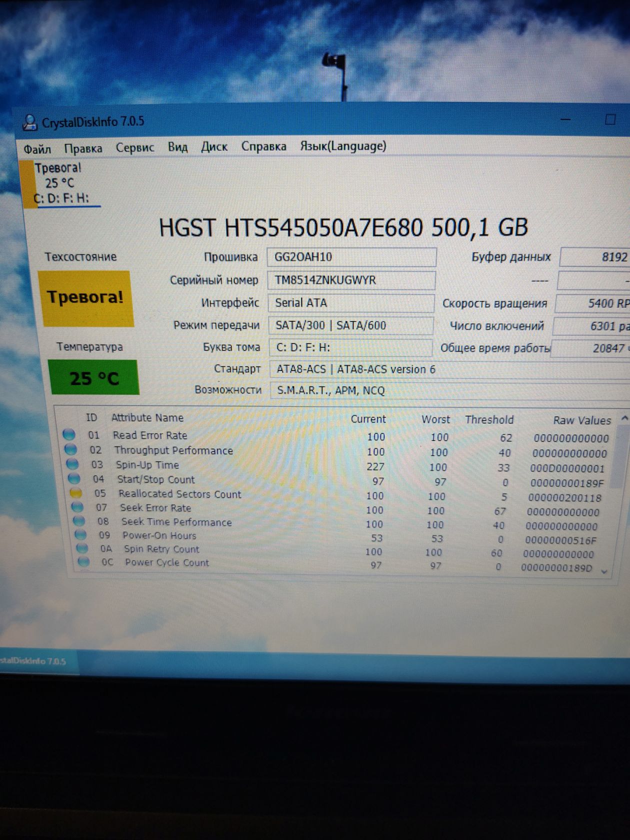Viewport: 630px width, 840px height.
Task: Click raw value 000000200118
Action: pos(565,498)
